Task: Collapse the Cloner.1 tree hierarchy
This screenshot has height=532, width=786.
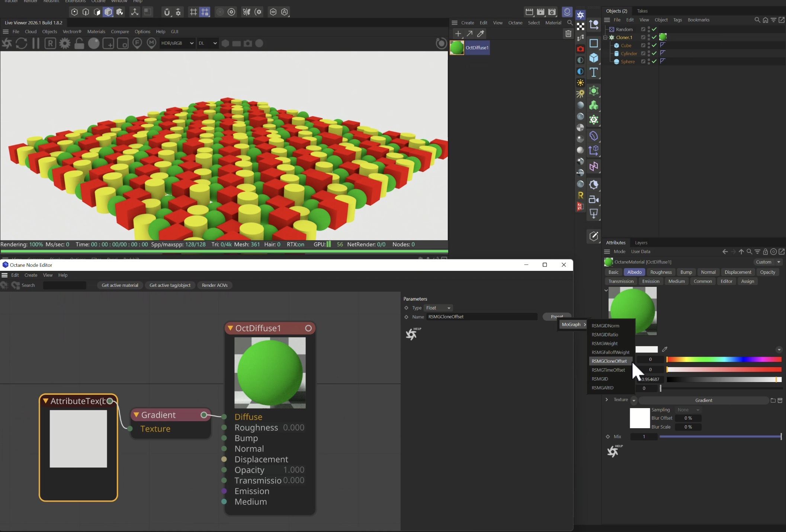Action: (605, 38)
